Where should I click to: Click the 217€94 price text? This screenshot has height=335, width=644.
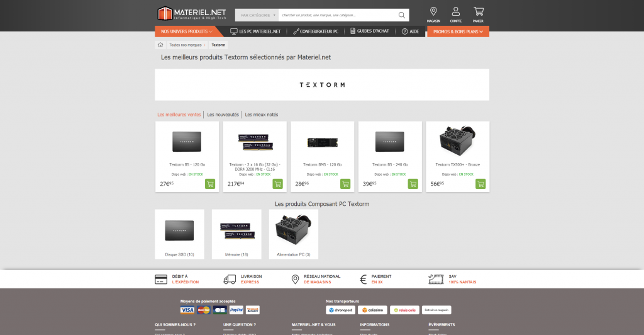(x=236, y=184)
